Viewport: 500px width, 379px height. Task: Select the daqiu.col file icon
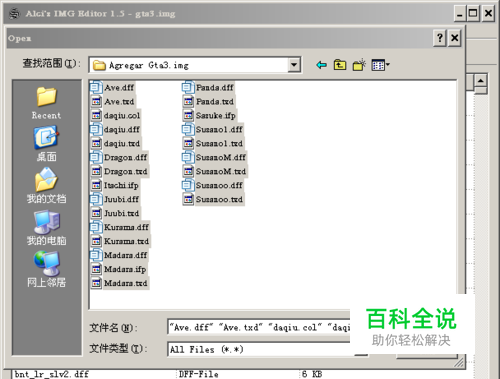[96, 116]
